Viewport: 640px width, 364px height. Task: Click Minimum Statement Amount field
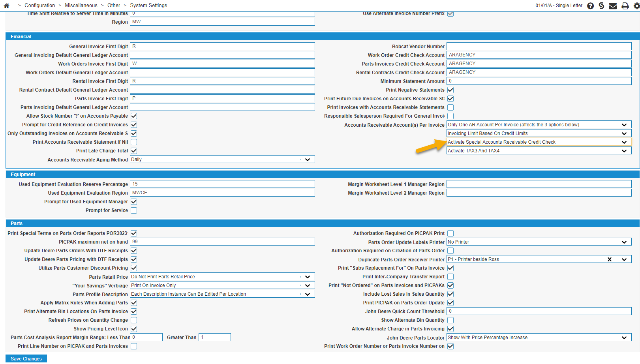[x=539, y=81]
